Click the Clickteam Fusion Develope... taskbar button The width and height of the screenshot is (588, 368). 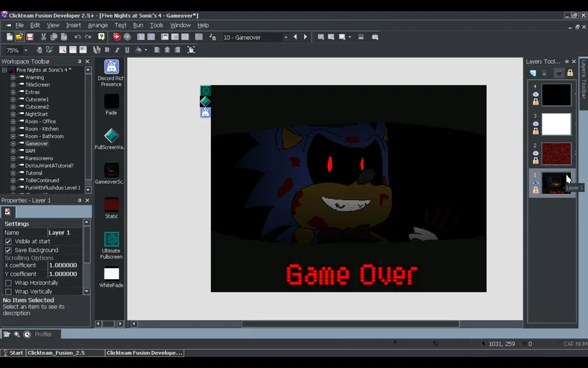[x=144, y=352]
